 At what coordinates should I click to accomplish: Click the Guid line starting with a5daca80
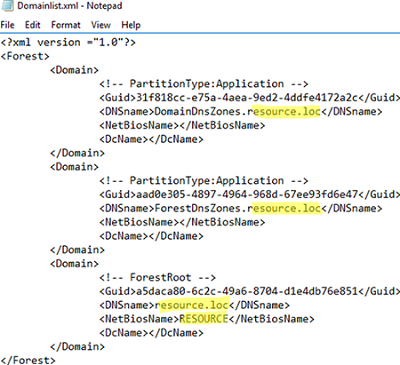(x=249, y=291)
